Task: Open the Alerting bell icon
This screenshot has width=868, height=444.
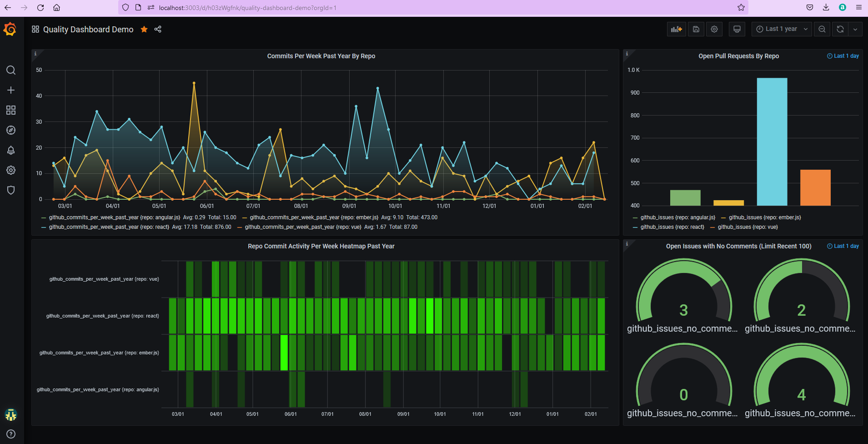Action: pos(11,150)
